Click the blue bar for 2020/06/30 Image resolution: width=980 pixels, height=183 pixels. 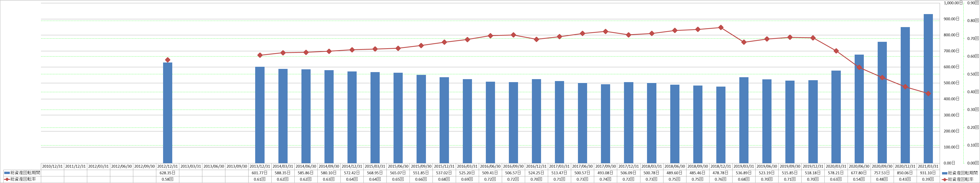pyautogui.click(x=859, y=109)
